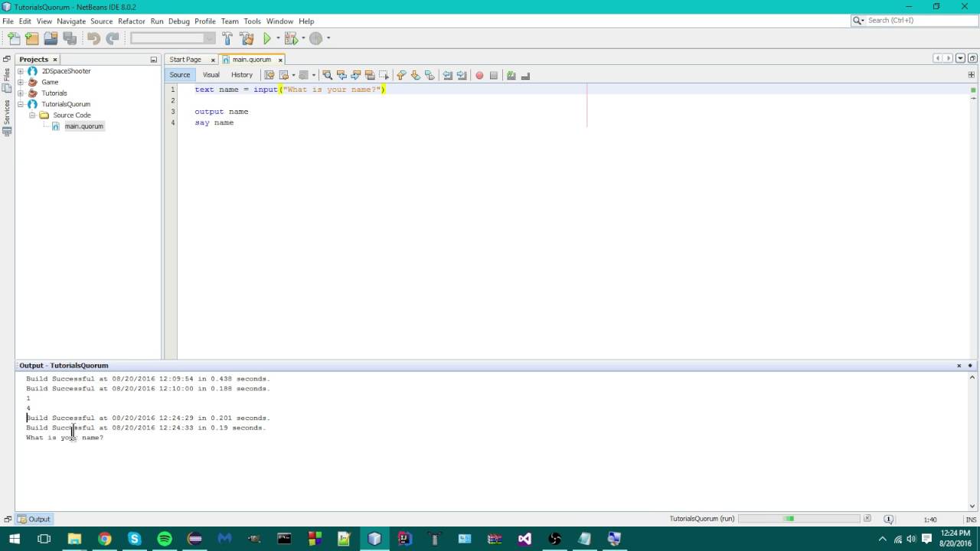Expand the Game project node
The width and height of the screenshot is (980, 551).
tap(21, 82)
